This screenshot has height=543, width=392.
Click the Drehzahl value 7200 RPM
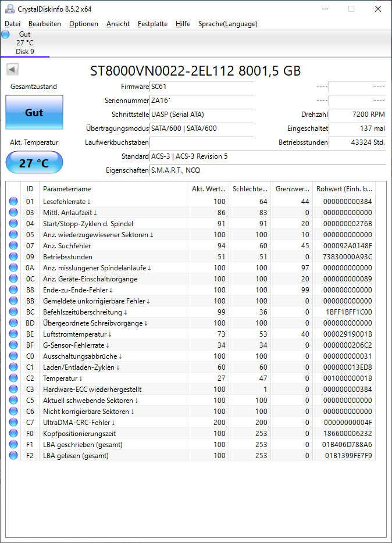click(x=357, y=115)
